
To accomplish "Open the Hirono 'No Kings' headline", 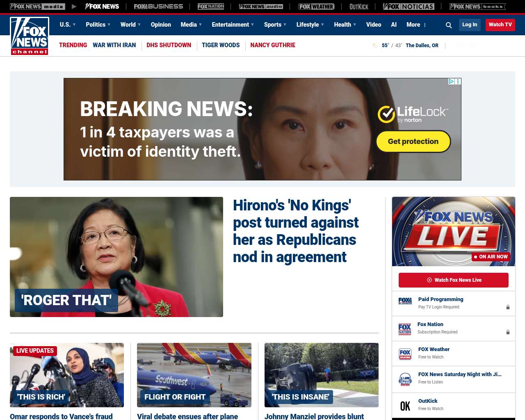I will coord(296,231).
